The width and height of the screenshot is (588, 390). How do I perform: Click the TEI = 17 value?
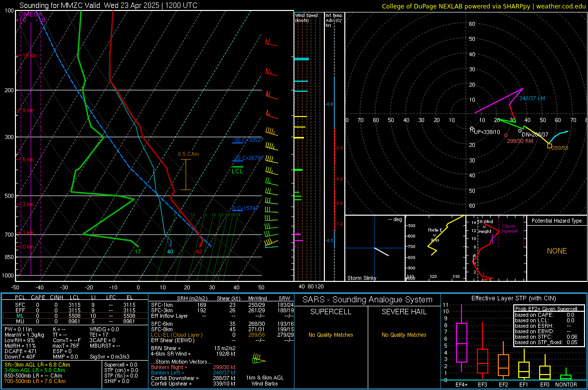tap(99, 335)
